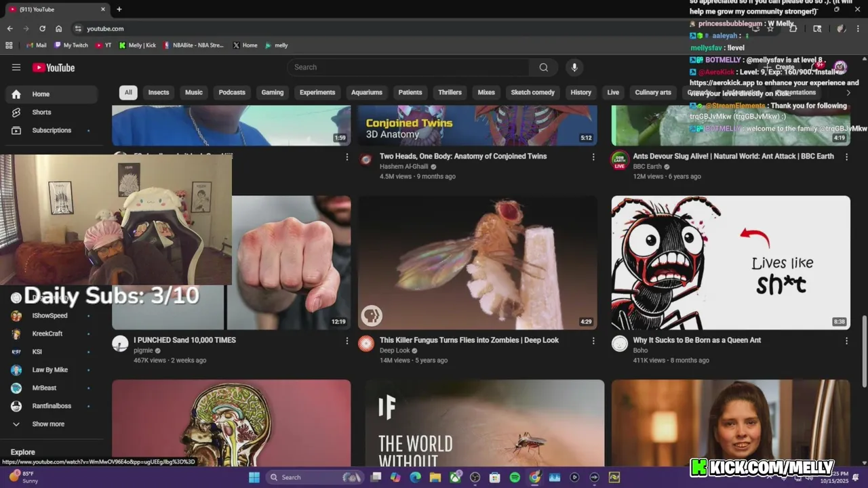
Task: Open the Windows Start menu
Action: (x=254, y=477)
